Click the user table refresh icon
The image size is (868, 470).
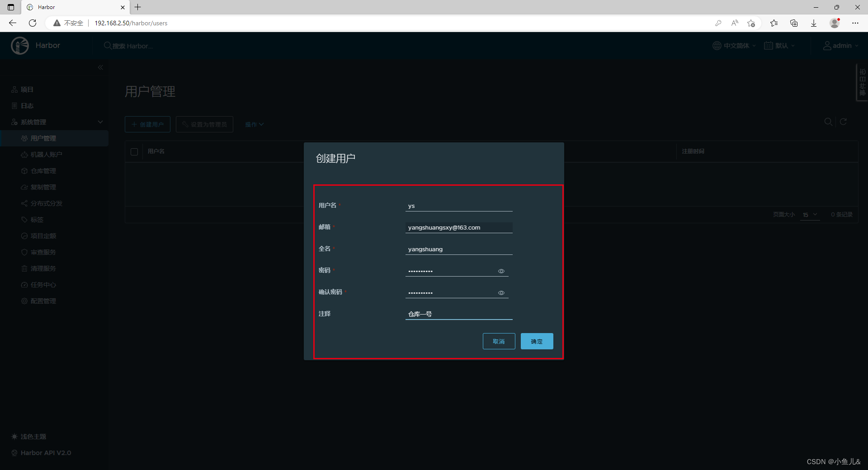pos(843,122)
